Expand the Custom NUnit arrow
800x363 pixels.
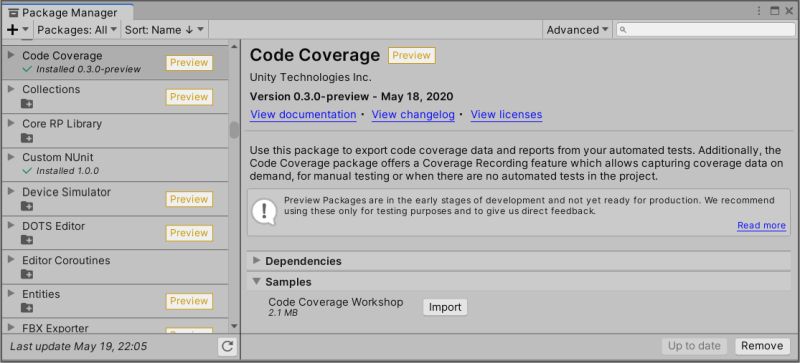(x=11, y=157)
